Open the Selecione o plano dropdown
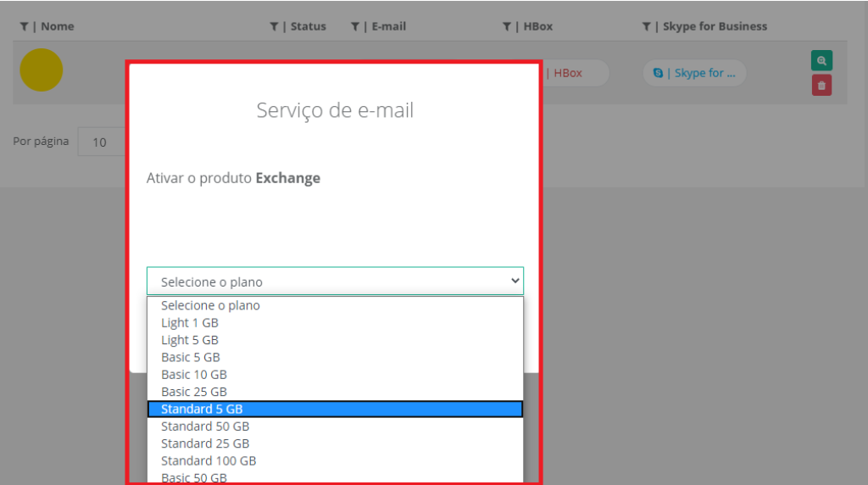Image resolution: width=868 pixels, height=485 pixels. coord(335,282)
